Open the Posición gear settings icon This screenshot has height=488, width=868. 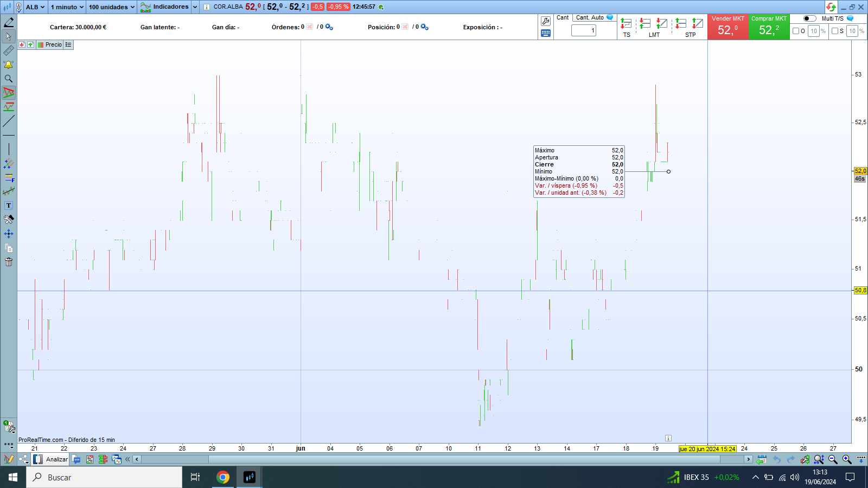click(x=424, y=27)
